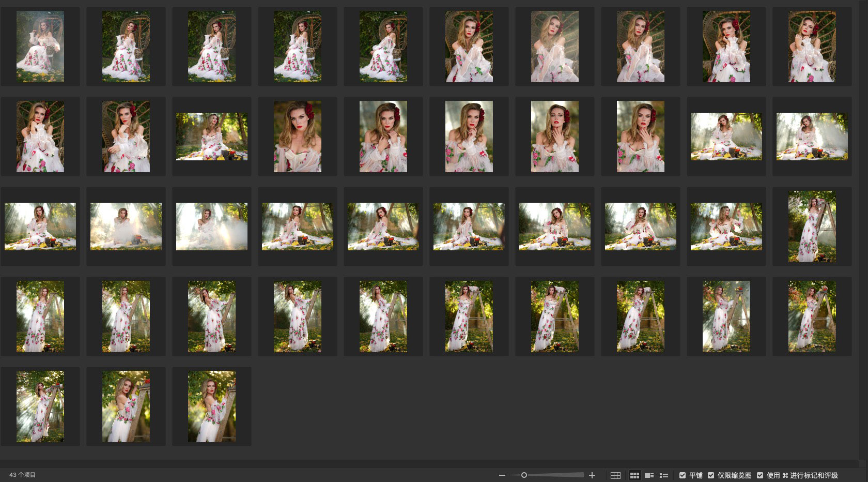Screen dimensions: 868x482
Task: Switch to details view with thumbnail icon
Action: click(649, 475)
